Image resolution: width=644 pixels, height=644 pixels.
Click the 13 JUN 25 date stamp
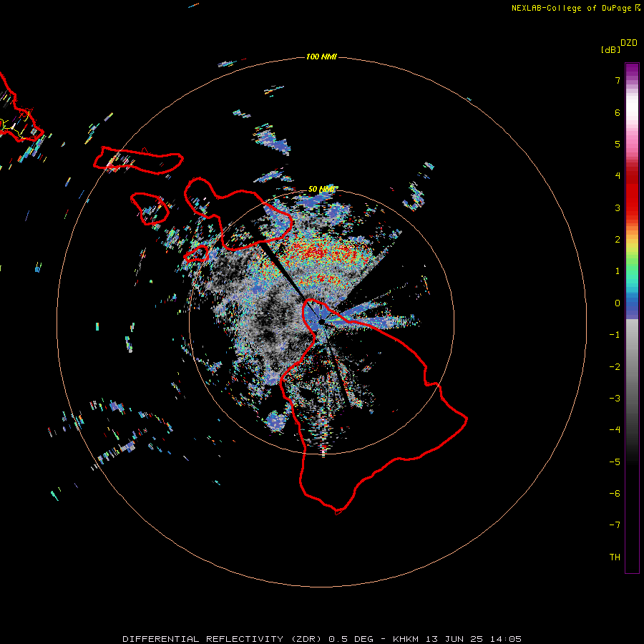[454, 639]
